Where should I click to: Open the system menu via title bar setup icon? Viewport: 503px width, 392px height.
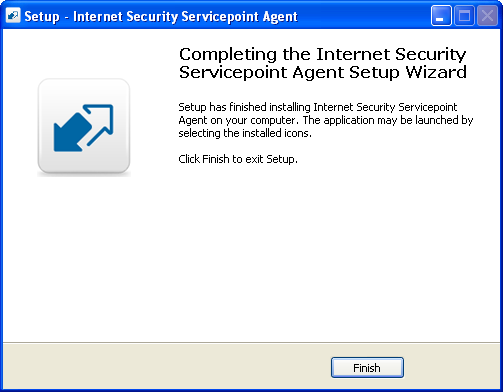(x=13, y=16)
